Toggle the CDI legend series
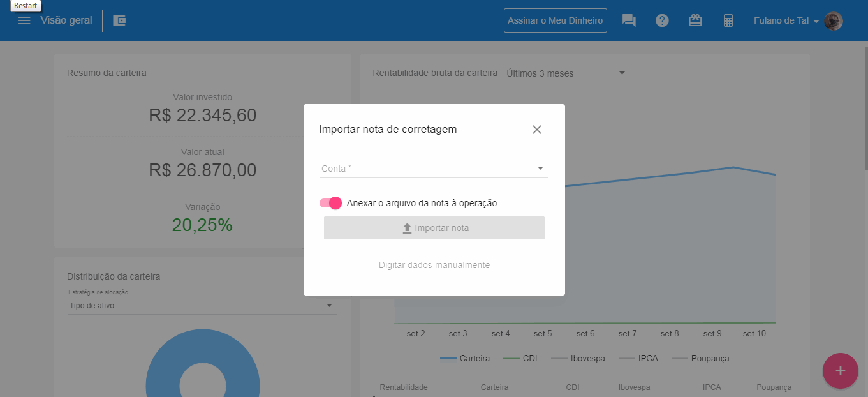Image resolution: width=868 pixels, height=397 pixels. coord(520,359)
